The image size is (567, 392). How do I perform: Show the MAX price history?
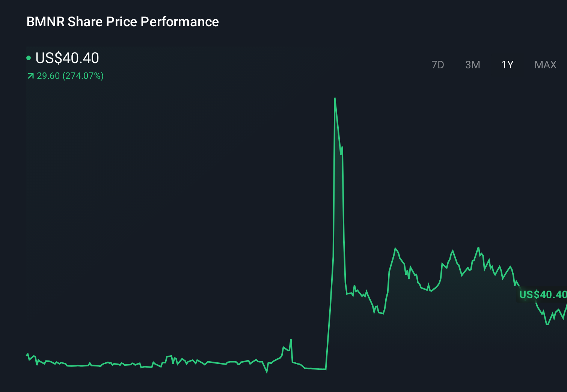545,65
